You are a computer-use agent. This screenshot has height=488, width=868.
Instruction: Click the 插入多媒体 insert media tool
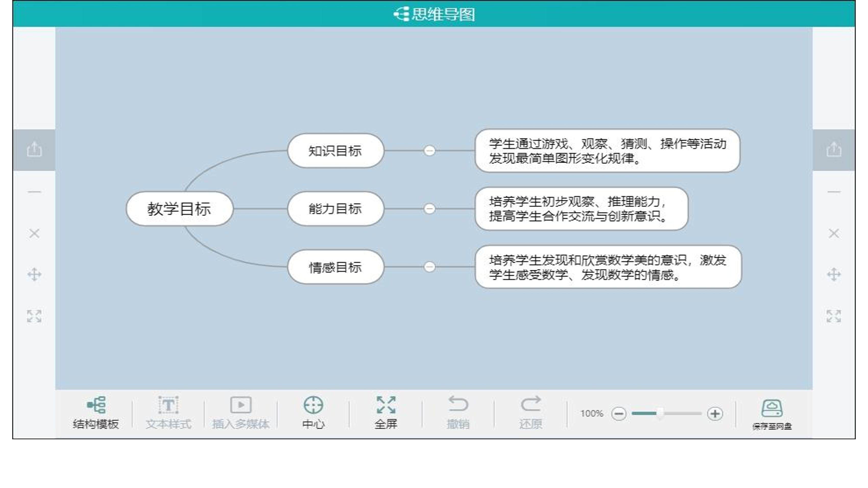coord(240,412)
